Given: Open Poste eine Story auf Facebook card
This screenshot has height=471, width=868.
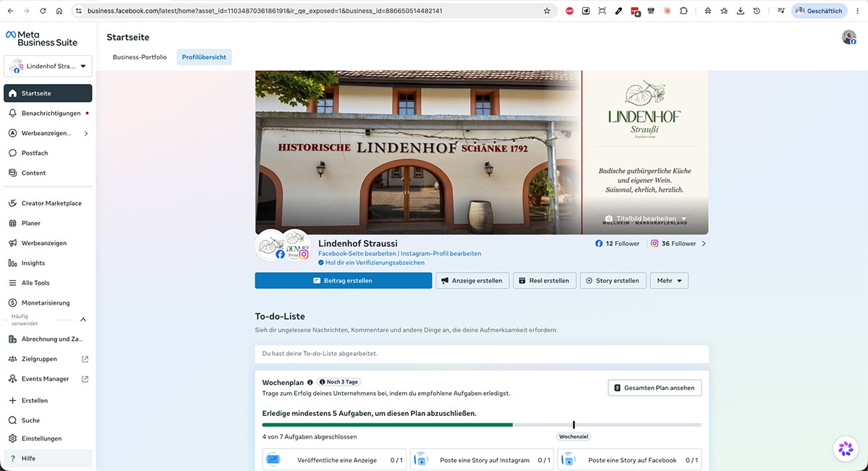Looking at the screenshot, I should [629, 460].
